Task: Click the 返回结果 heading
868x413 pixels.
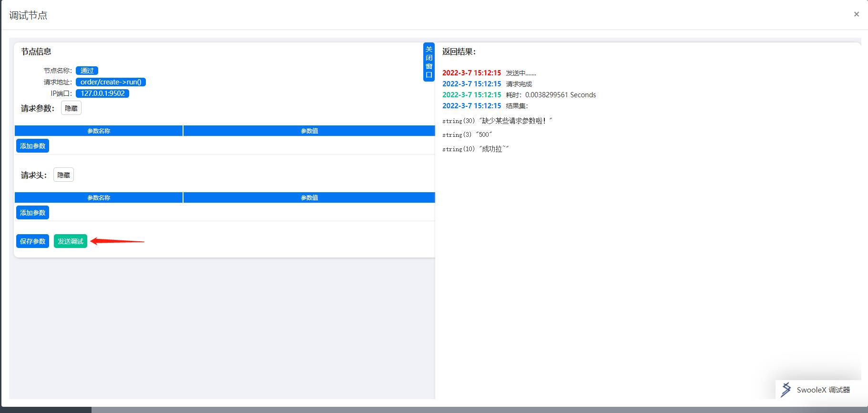Action: (x=459, y=52)
